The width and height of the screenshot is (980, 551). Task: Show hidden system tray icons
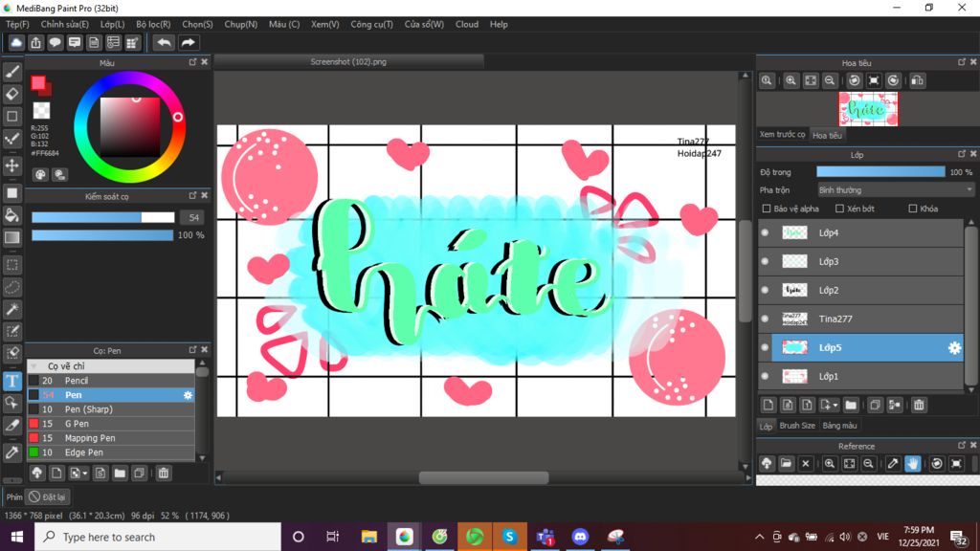point(759,537)
